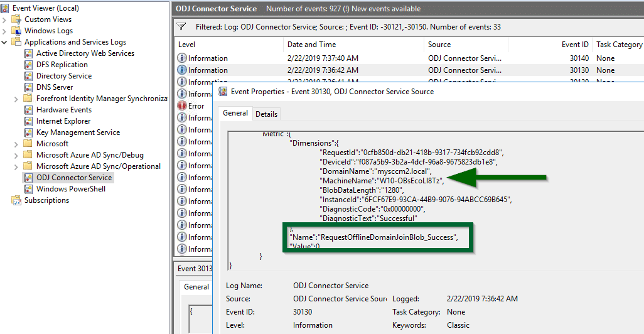Click the Event ID value 30130 in properties

click(303, 312)
